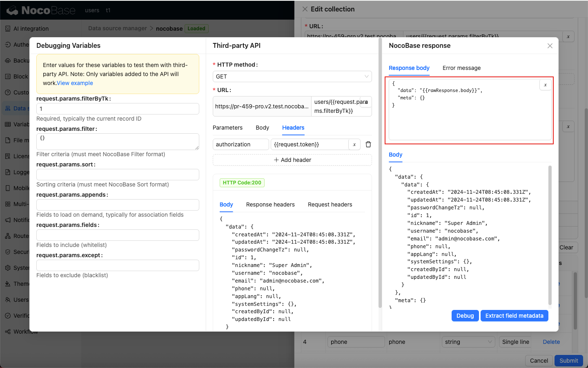
Task: Click the NocoBase logo
Action: point(41,10)
